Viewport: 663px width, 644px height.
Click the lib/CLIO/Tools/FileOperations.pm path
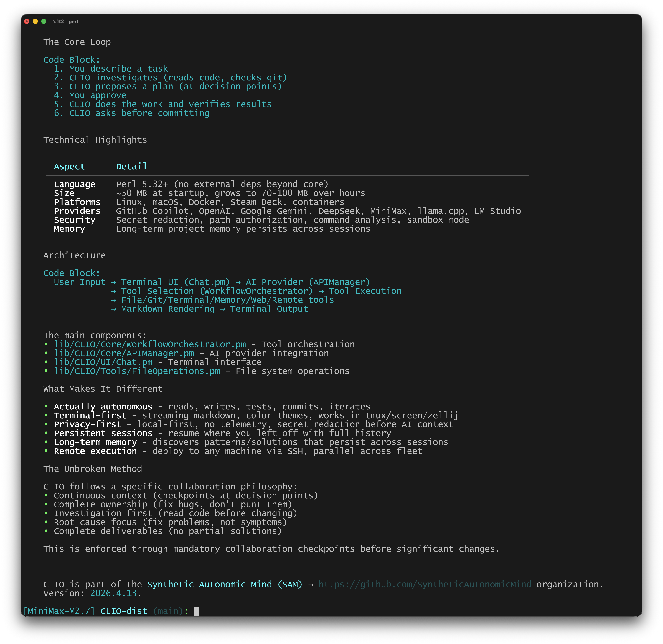pyautogui.click(x=137, y=371)
